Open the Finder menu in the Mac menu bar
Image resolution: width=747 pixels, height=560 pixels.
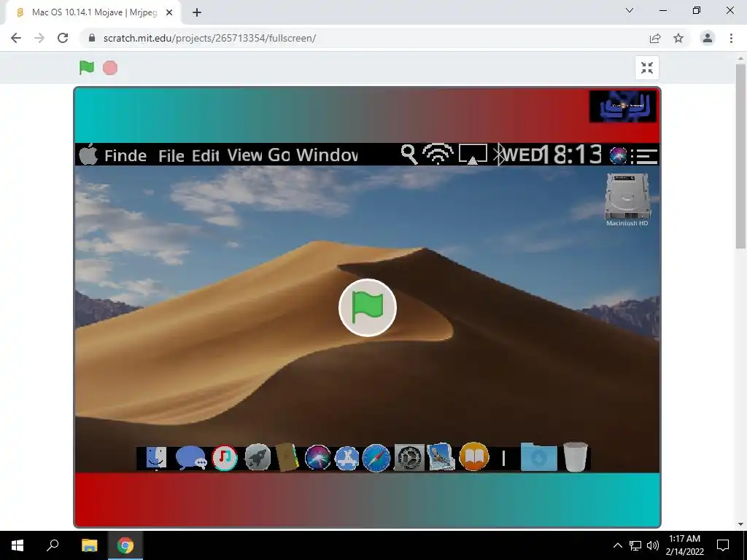tap(125, 155)
